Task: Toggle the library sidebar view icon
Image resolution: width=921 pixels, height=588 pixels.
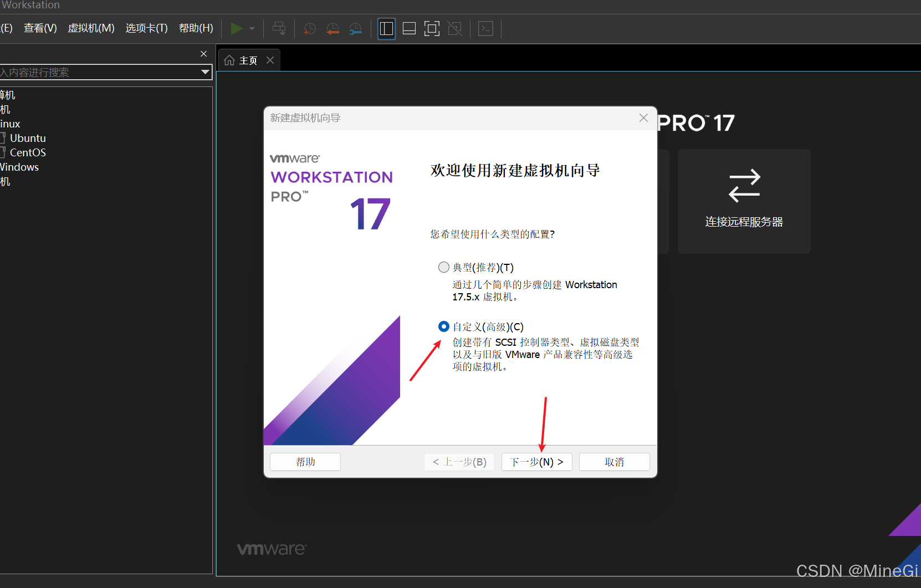Action: [386, 28]
